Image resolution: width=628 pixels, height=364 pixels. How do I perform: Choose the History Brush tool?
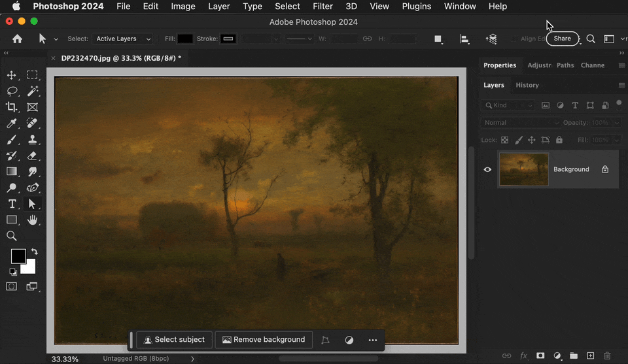[11, 156]
